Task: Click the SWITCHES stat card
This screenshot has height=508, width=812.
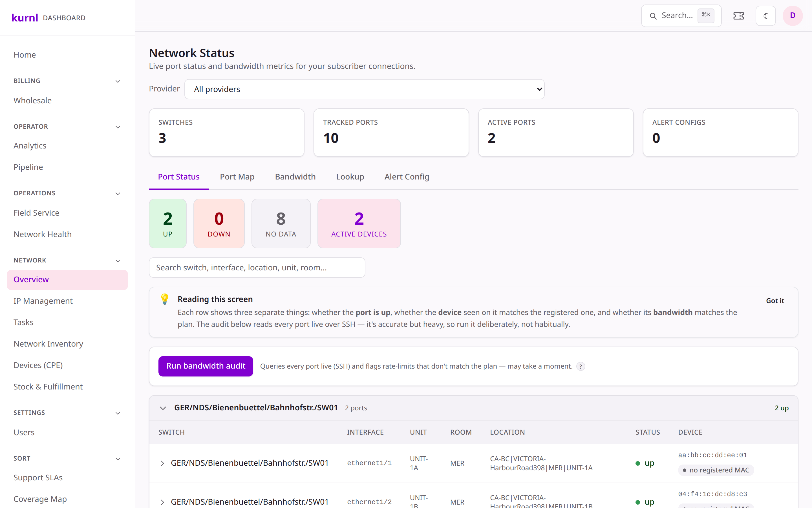Action: point(226,132)
